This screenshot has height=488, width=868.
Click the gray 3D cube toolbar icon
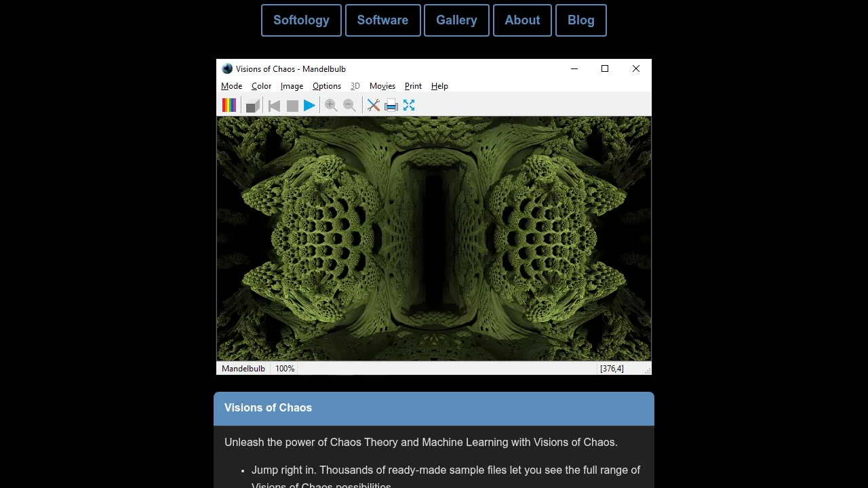coord(253,105)
